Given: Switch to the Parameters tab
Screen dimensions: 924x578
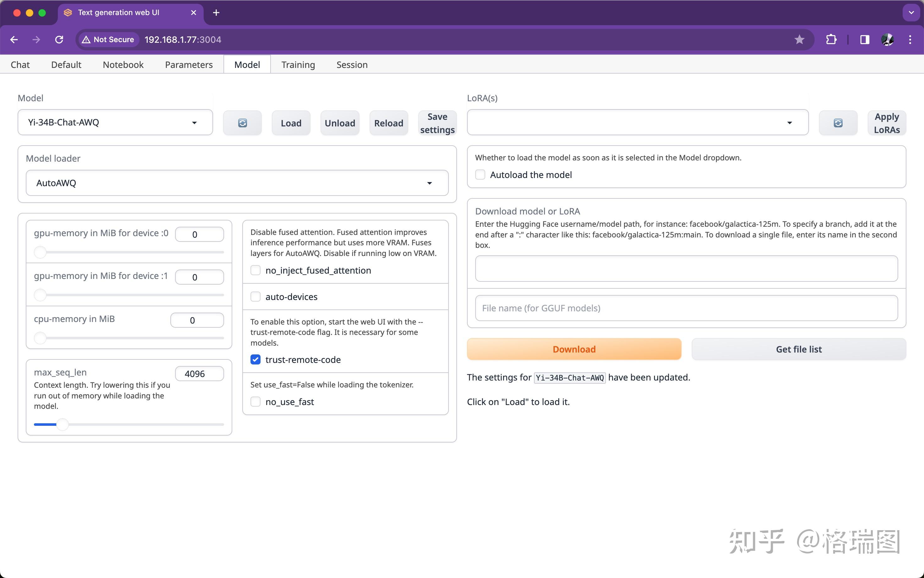Looking at the screenshot, I should click(189, 64).
